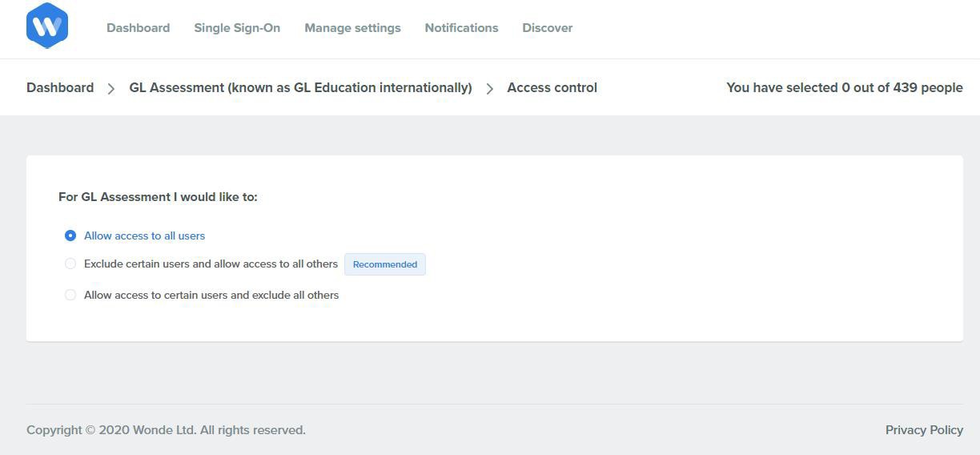This screenshot has height=455, width=980.
Task: Open GL Assessment breadcrumb link
Action: pyautogui.click(x=300, y=87)
